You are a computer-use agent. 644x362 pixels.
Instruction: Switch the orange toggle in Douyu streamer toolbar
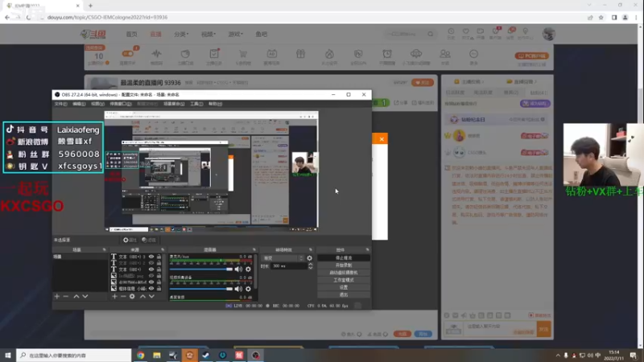click(x=128, y=54)
